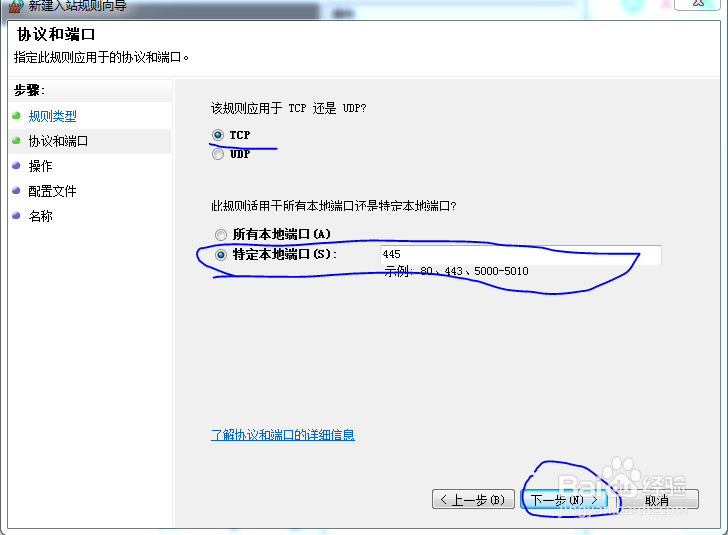Open 了解协议和端口的详细信息 link

[x=283, y=435]
